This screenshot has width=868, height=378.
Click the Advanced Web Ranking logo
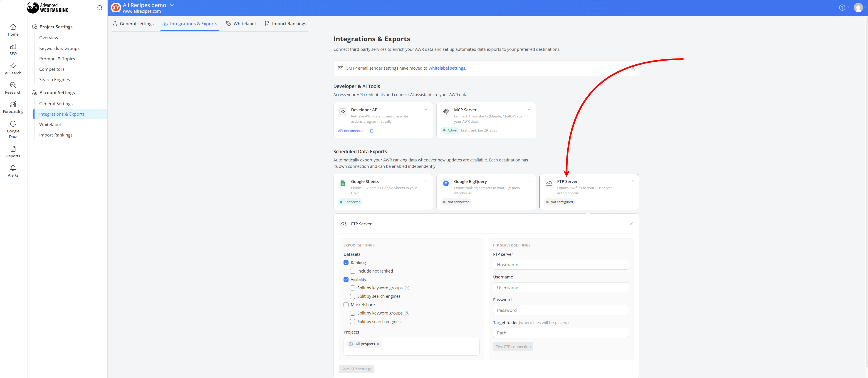point(47,7)
